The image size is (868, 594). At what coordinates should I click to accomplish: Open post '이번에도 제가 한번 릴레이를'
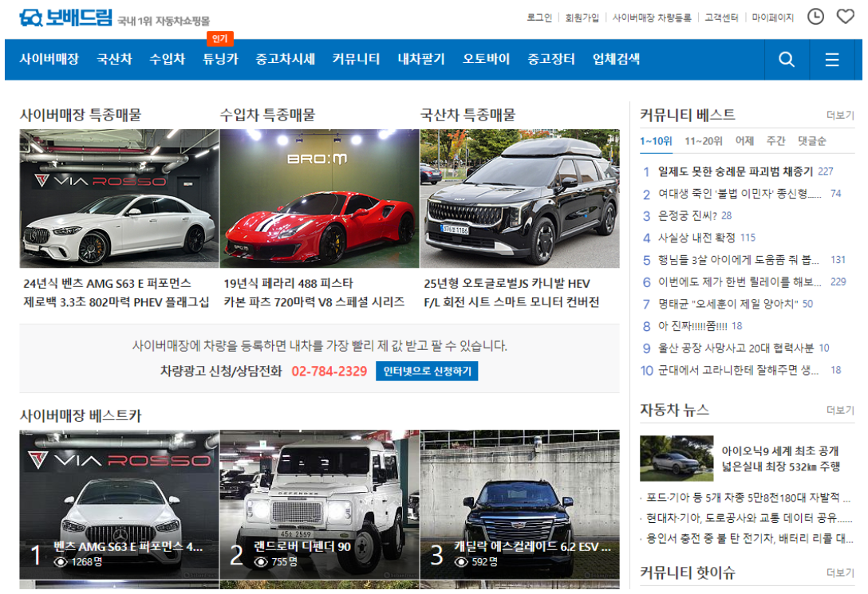tap(739, 282)
